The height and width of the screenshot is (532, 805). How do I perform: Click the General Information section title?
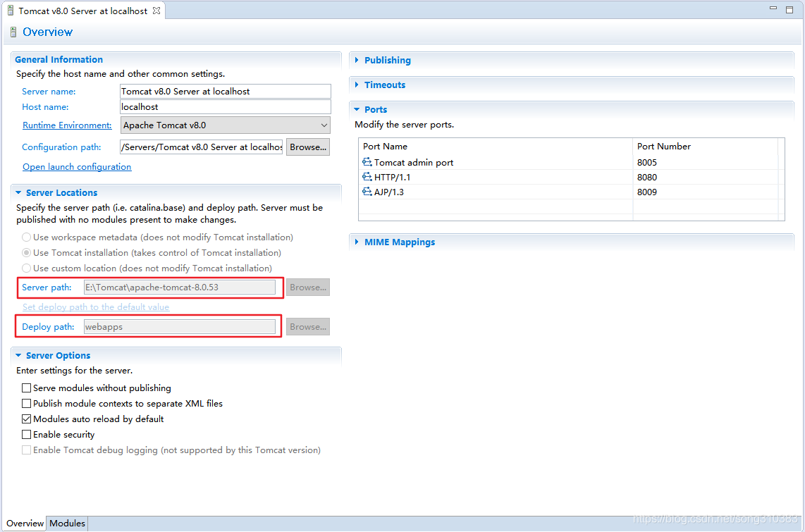tap(59, 59)
